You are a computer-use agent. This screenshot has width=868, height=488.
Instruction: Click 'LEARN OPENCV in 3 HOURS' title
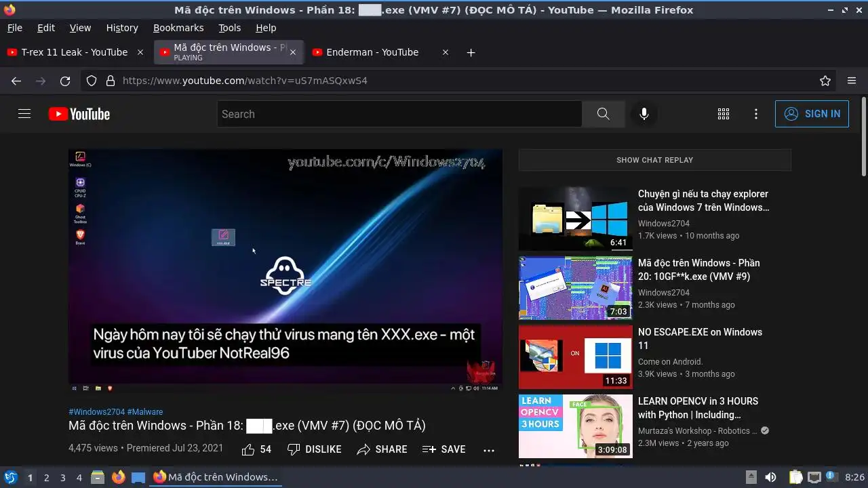point(698,408)
